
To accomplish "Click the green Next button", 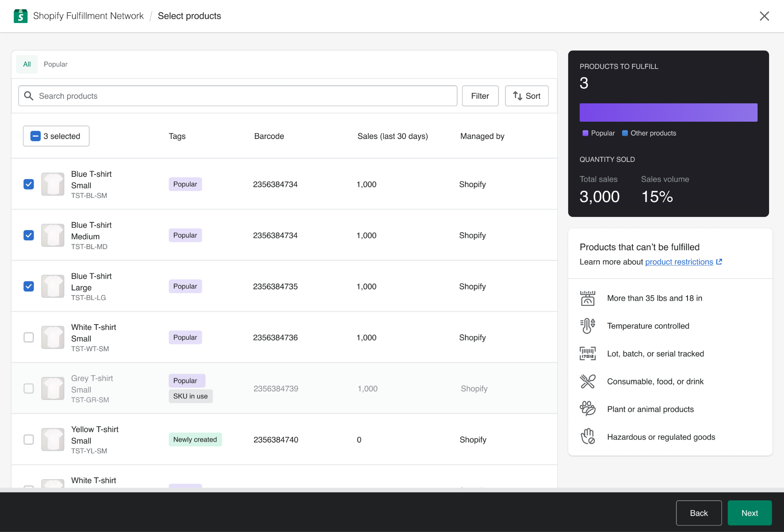I will click(x=750, y=513).
